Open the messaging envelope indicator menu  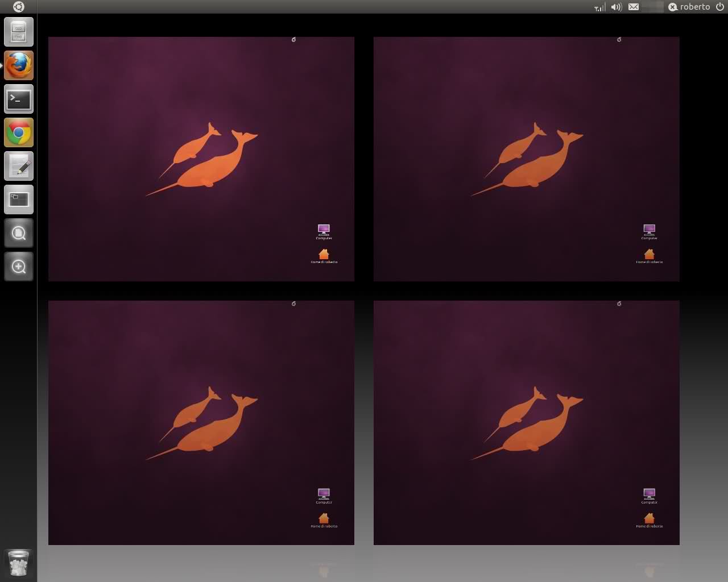(634, 7)
